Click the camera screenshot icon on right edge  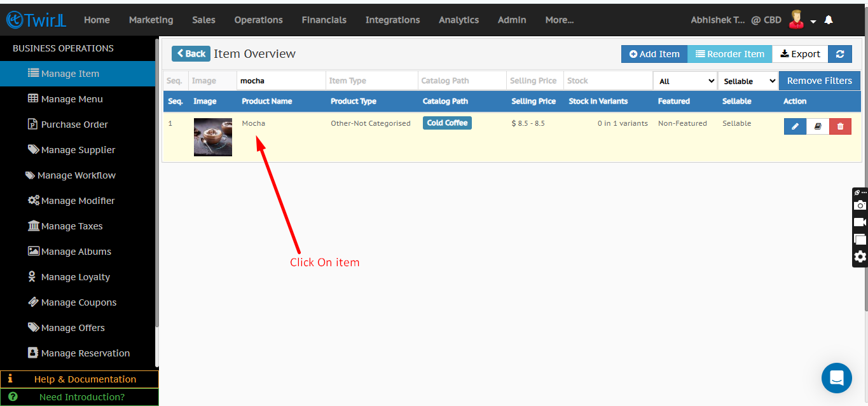point(860,205)
